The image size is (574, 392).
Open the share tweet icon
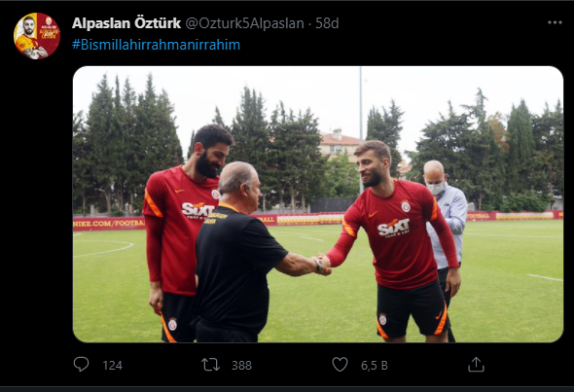[x=476, y=365]
